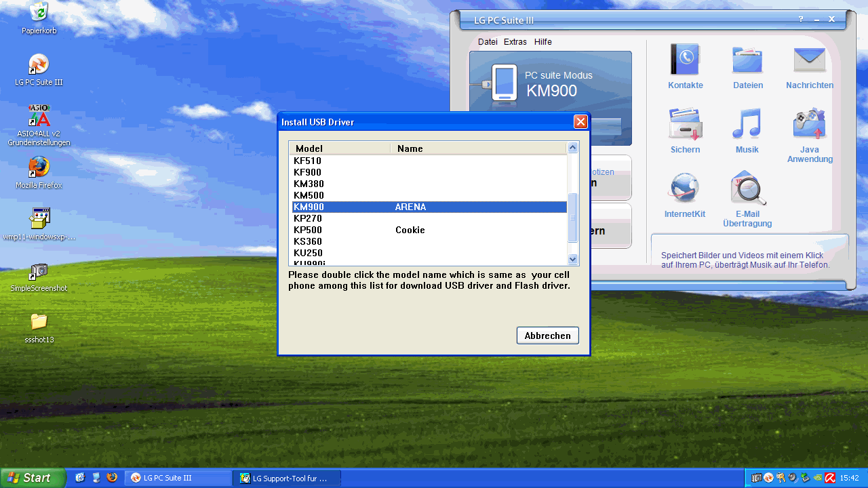Select the KM900 ARENA row
The width and height of the screenshot is (868, 488).
coord(429,207)
